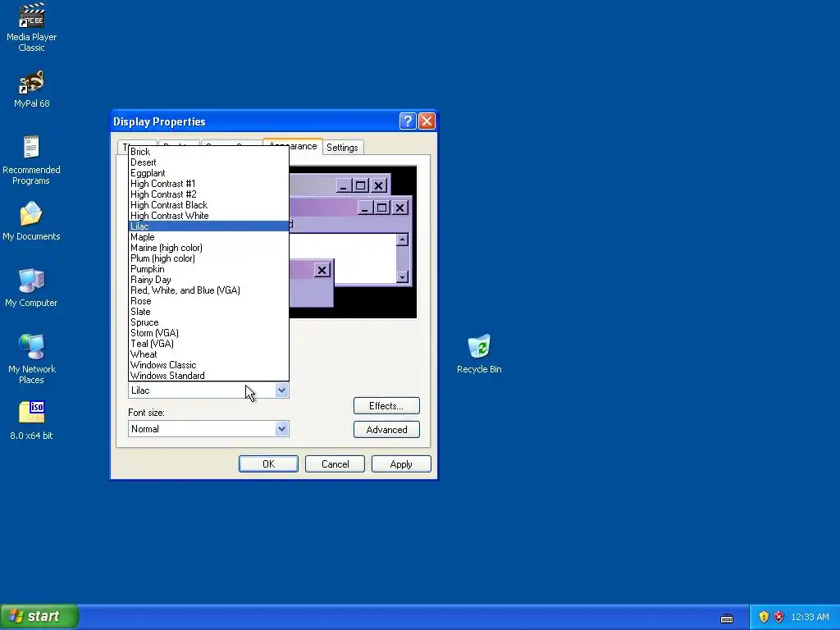Pick the Maple color scheme
Viewport: 840px width, 630px height.
coord(209,237)
